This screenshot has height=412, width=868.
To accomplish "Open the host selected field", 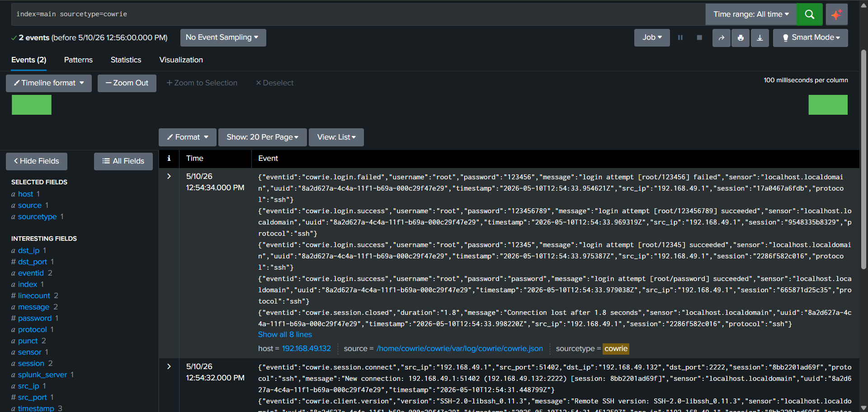I will (25, 194).
